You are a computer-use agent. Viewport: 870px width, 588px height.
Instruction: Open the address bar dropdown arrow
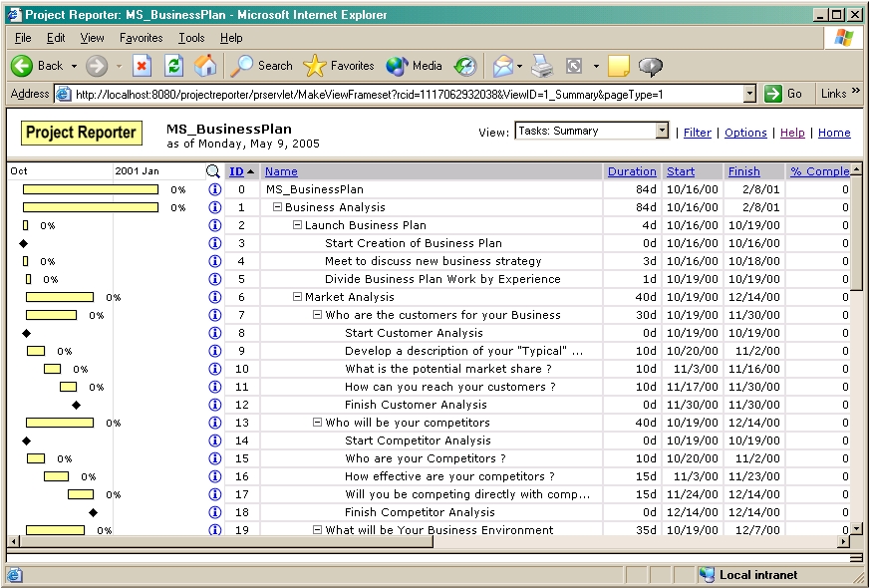[749, 94]
